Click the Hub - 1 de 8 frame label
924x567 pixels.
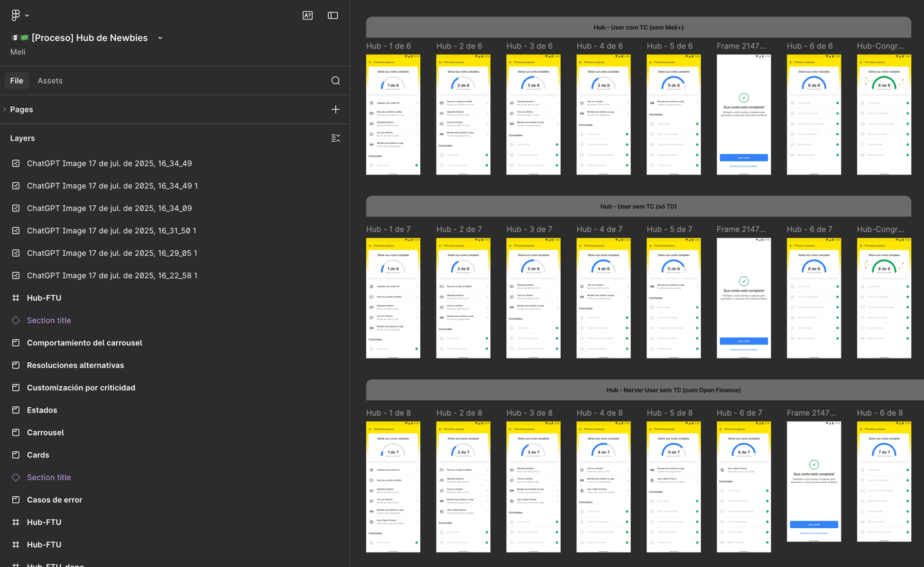pos(389,413)
